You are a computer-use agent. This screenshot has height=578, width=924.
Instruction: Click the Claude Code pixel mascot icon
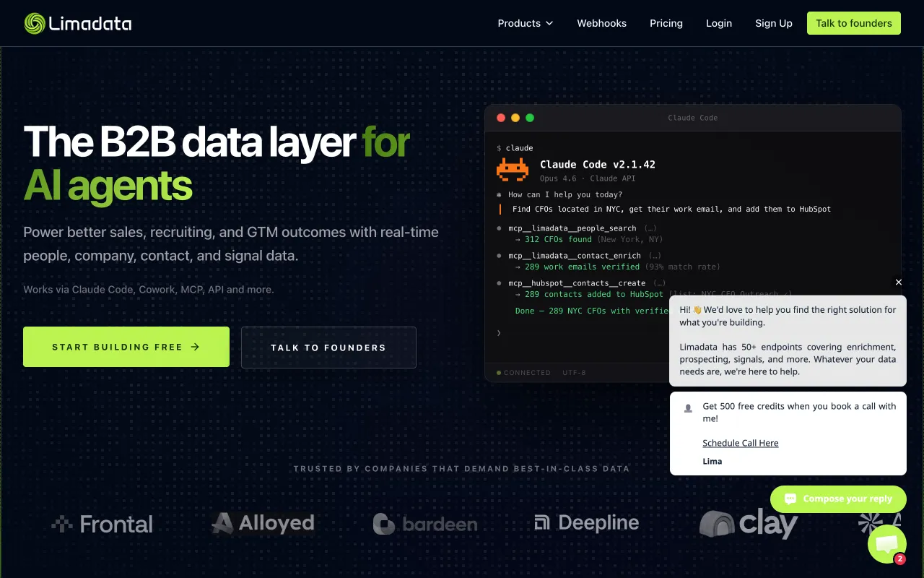513,170
